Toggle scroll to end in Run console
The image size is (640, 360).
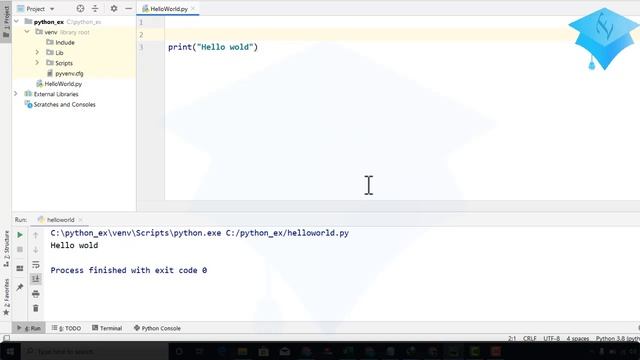[36, 279]
